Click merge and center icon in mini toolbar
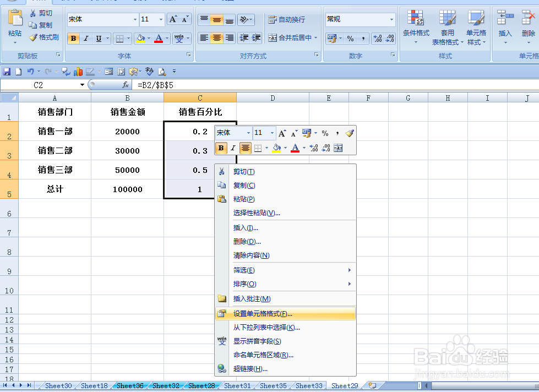 (338, 148)
